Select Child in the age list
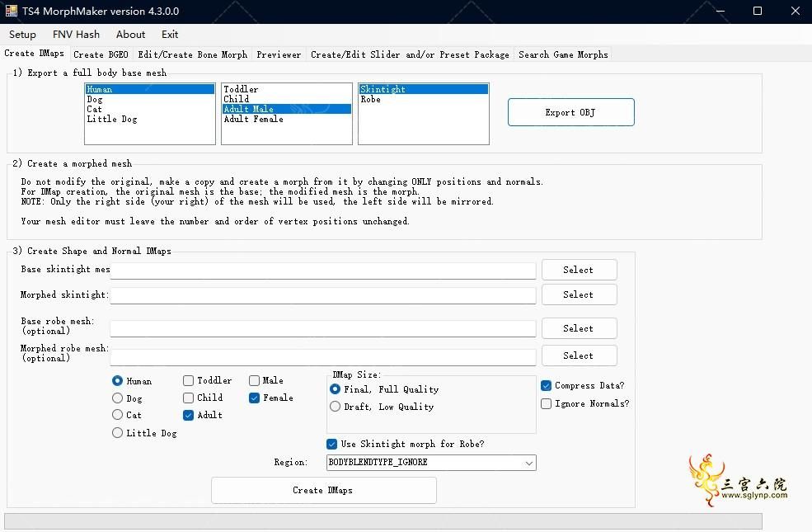This screenshot has width=812, height=532. (x=286, y=99)
